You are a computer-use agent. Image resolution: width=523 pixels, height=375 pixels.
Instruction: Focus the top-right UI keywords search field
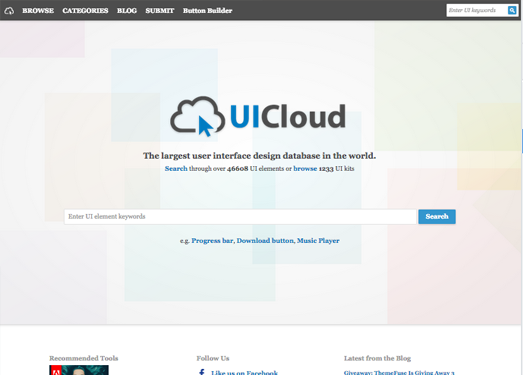(x=477, y=10)
